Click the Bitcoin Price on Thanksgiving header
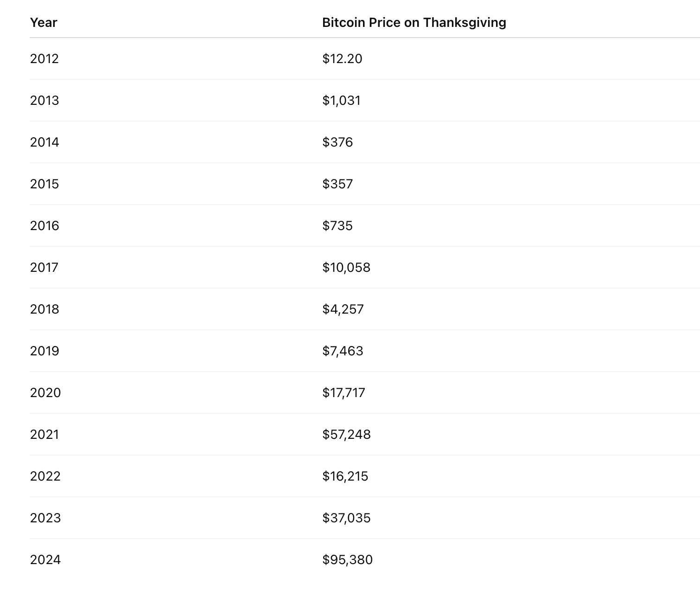Screen dimensions: 700x591 click(414, 22)
